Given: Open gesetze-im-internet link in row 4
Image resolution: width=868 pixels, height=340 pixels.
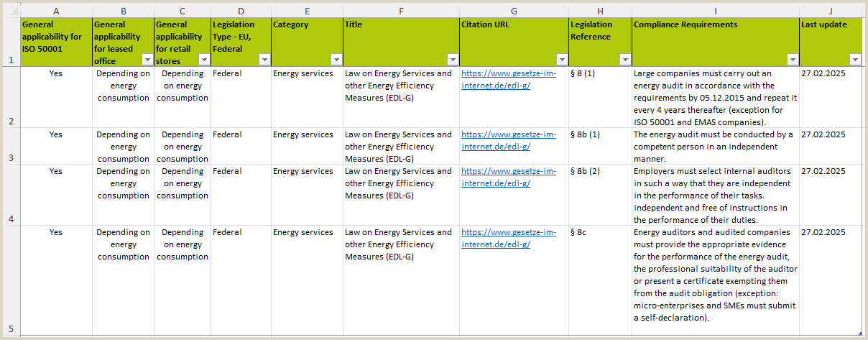Looking at the screenshot, I should (508, 177).
